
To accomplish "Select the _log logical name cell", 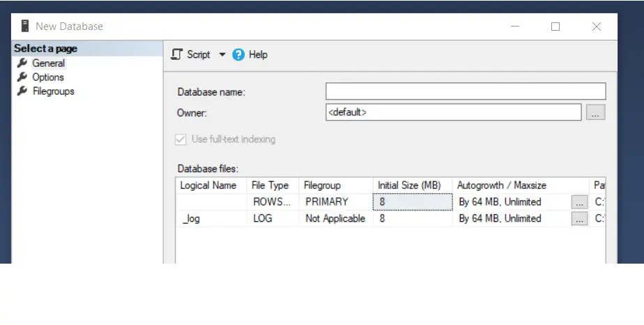I will (x=211, y=218).
